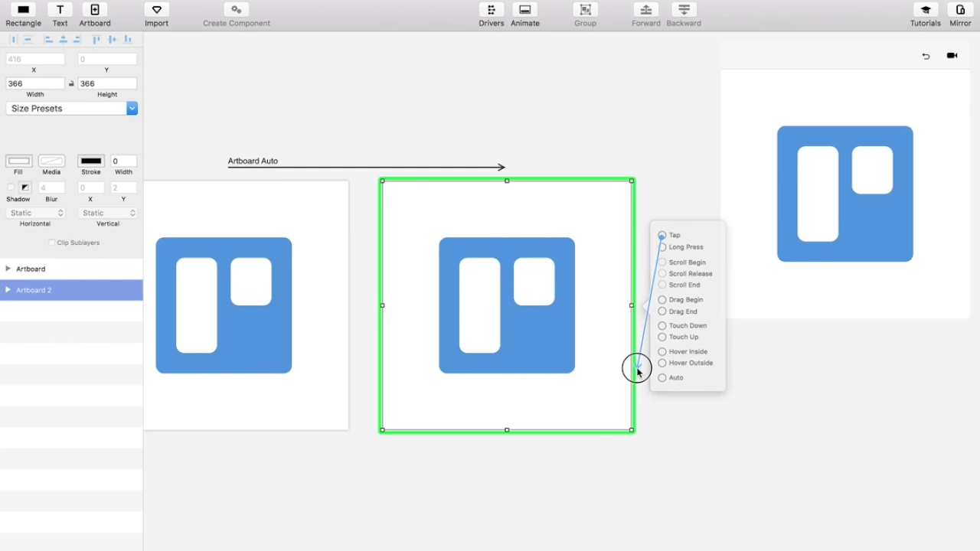
Task: Click align horizontal centers icon
Action: coord(63,39)
